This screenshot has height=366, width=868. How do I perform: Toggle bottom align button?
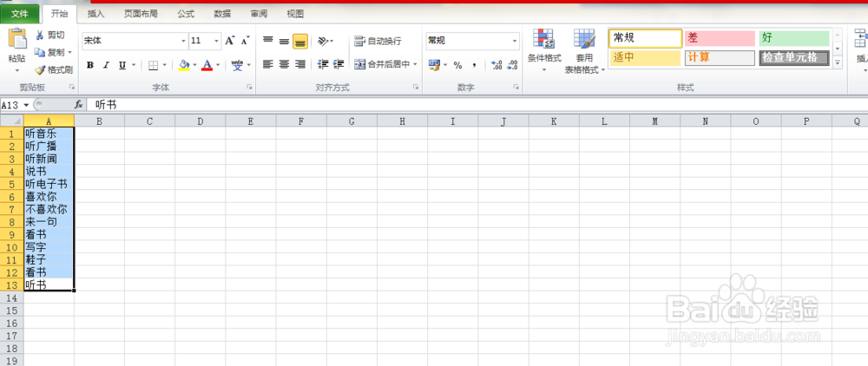(300, 41)
